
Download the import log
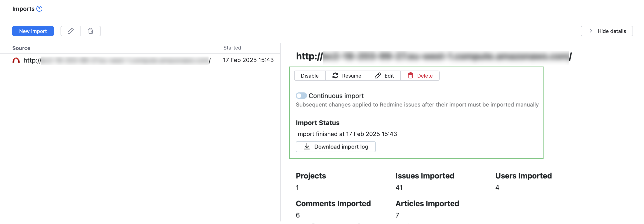click(336, 147)
